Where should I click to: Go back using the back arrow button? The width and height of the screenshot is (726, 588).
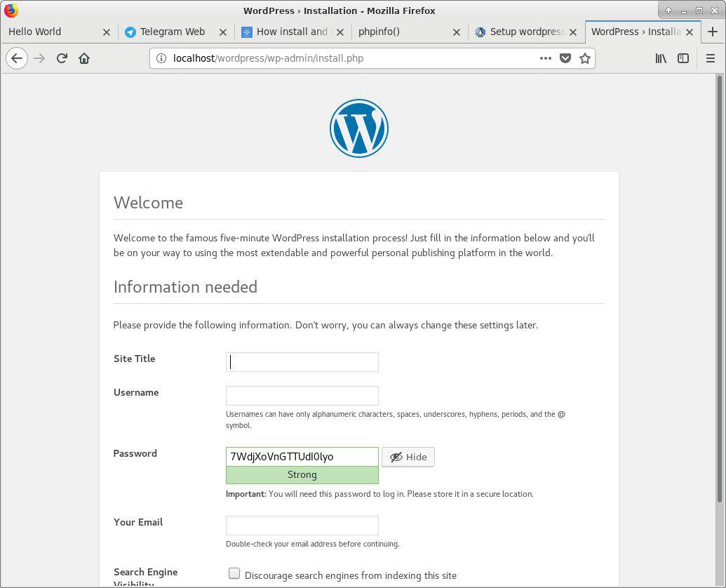[17, 58]
